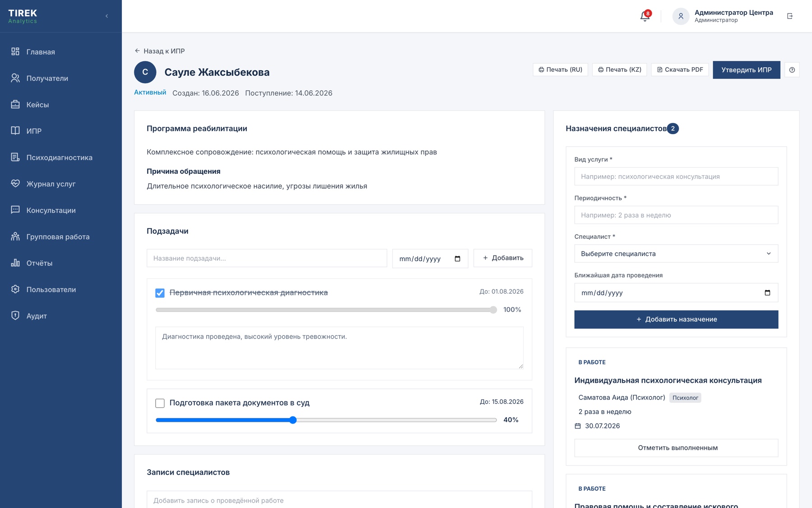Adjust the 40% progress slider handle
The height and width of the screenshot is (508, 812).
(x=293, y=420)
